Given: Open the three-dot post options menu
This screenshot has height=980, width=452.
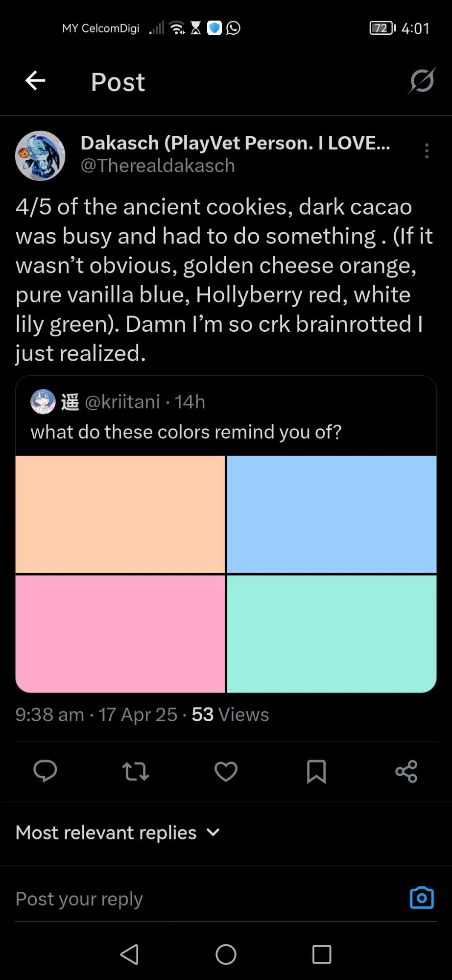Looking at the screenshot, I should [427, 151].
